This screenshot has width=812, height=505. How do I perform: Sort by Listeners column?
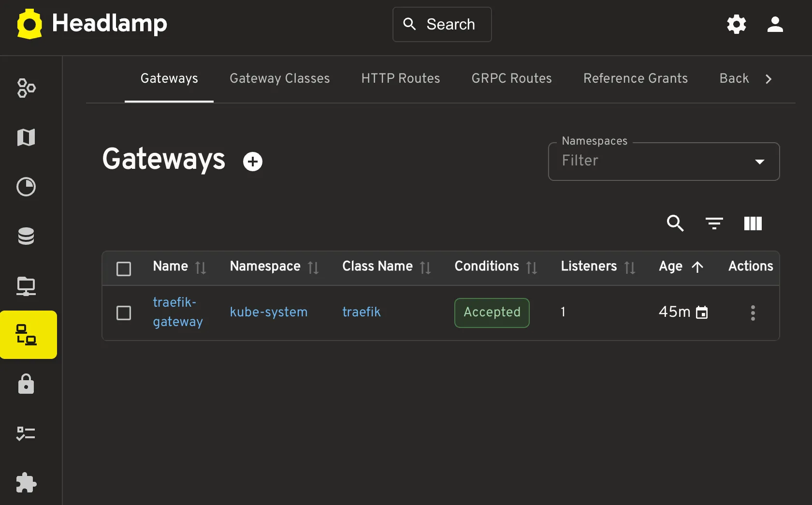(x=630, y=267)
